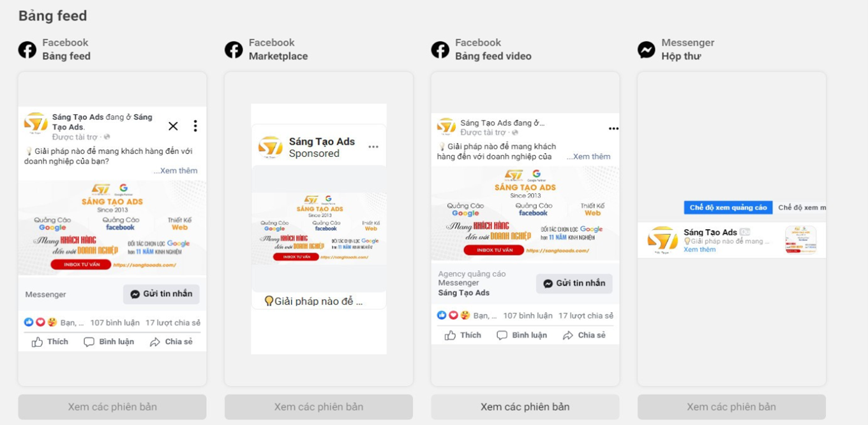Click Sáng Tạo Ads logo in Messenger inbox preview
The image size is (868, 425).
662,240
